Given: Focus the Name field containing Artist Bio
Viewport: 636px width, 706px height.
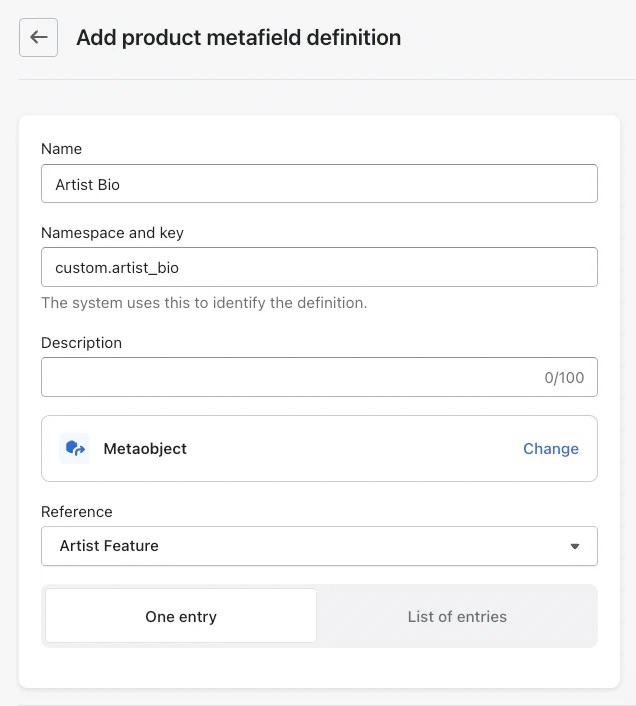Looking at the screenshot, I should pyautogui.click(x=319, y=184).
